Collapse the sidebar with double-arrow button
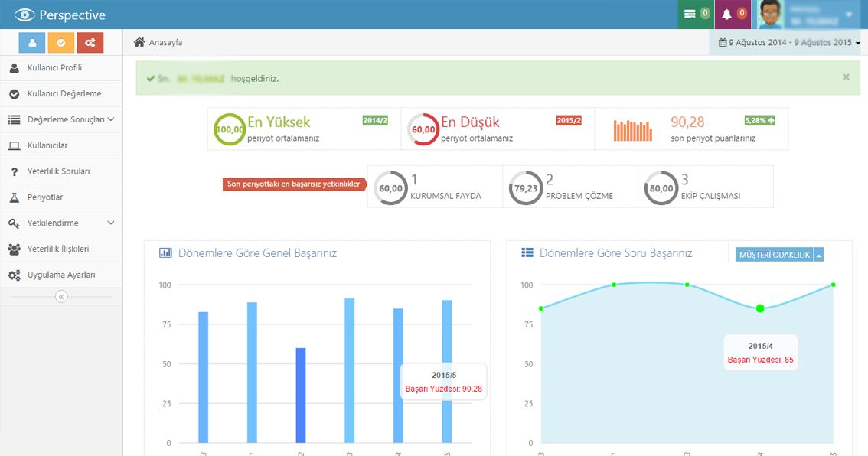This screenshot has height=456, width=868. pyautogui.click(x=61, y=297)
